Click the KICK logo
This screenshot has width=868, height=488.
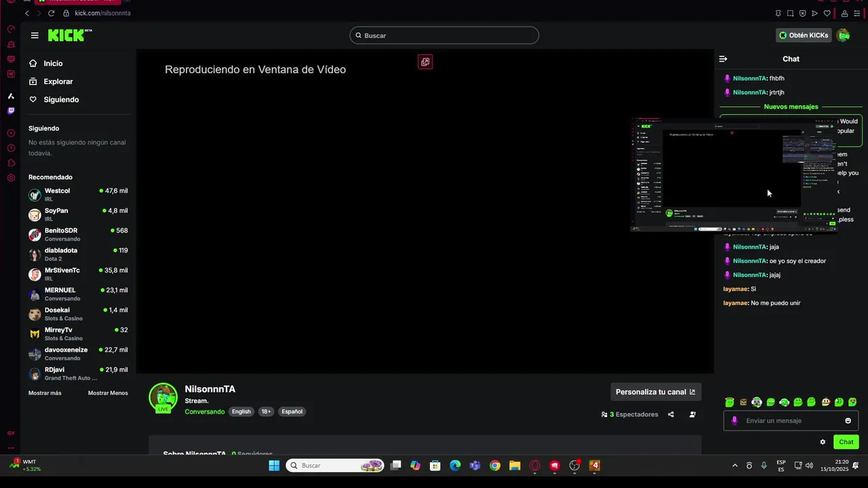(70, 35)
